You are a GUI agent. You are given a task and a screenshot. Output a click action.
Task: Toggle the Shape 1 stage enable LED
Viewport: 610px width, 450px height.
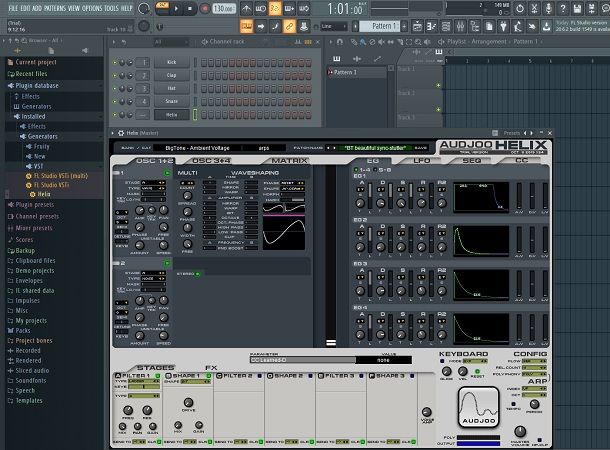(x=209, y=376)
